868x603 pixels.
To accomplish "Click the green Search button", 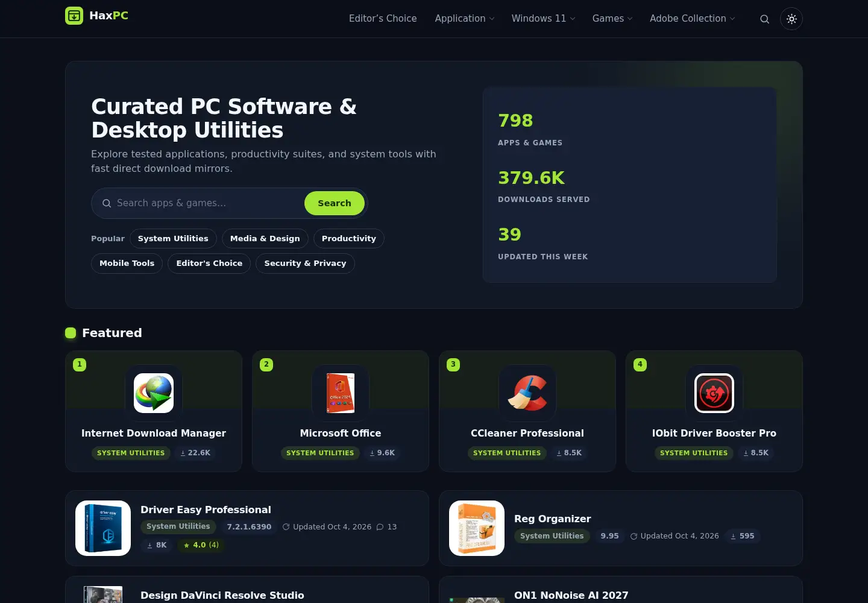I will coord(335,203).
